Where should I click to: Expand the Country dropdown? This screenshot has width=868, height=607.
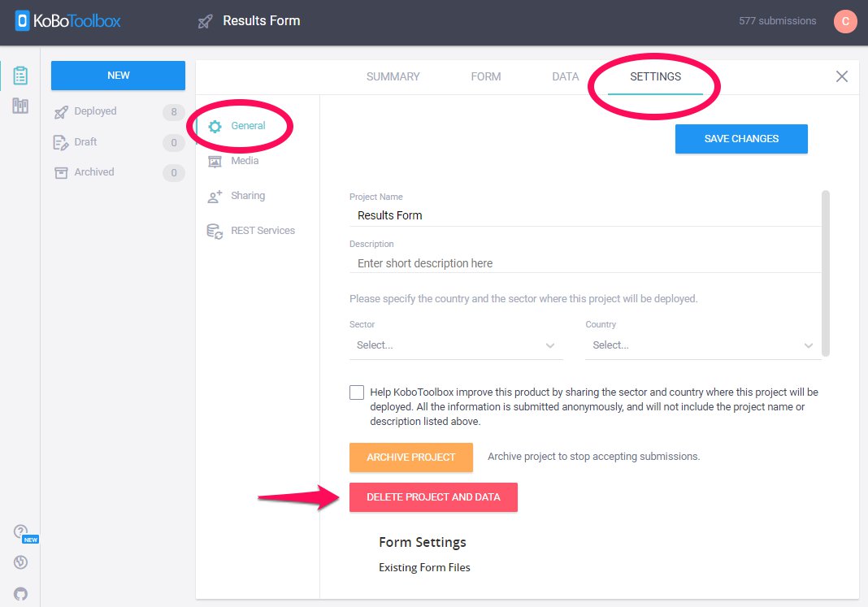tap(702, 345)
